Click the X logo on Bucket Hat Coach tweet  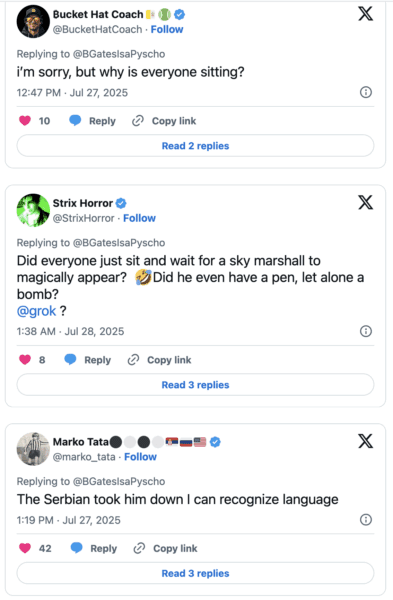[365, 13]
